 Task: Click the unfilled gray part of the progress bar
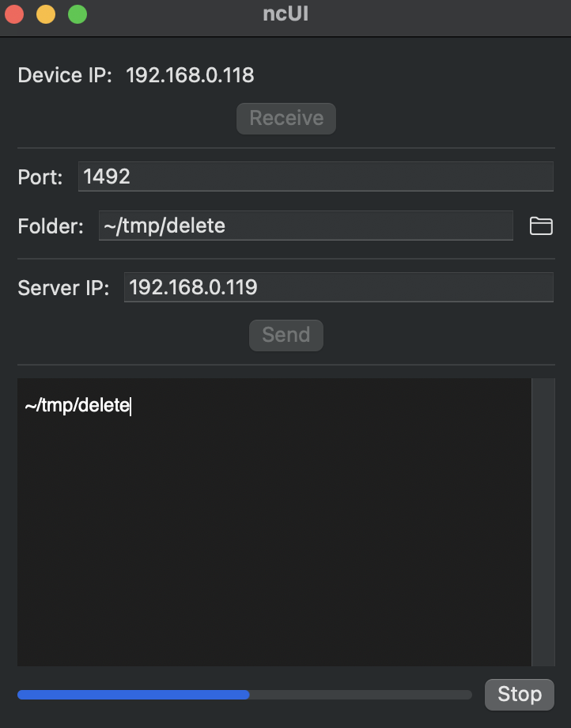361,695
